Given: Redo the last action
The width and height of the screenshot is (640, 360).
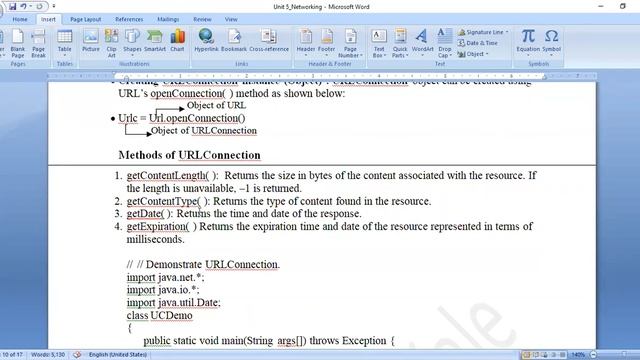Looking at the screenshot, I should [40, 7].
